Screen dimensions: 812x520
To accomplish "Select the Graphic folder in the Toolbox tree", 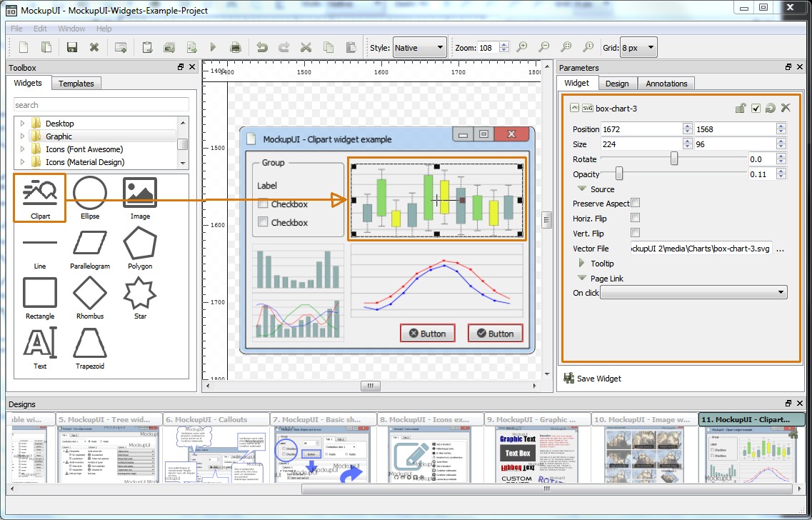I will click(59, 136).
